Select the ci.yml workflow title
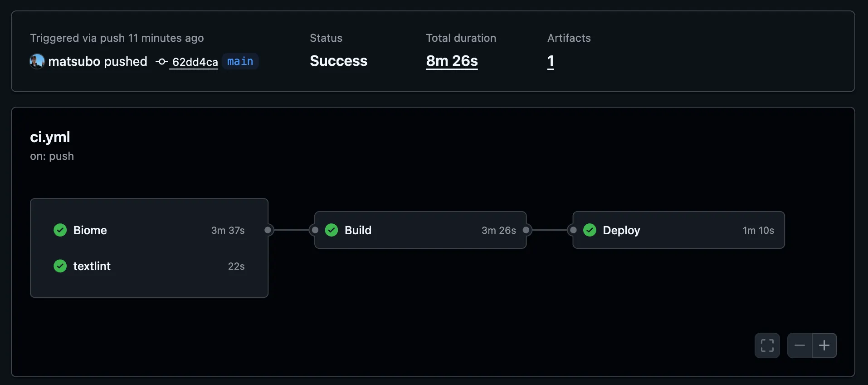 [50, 137]
